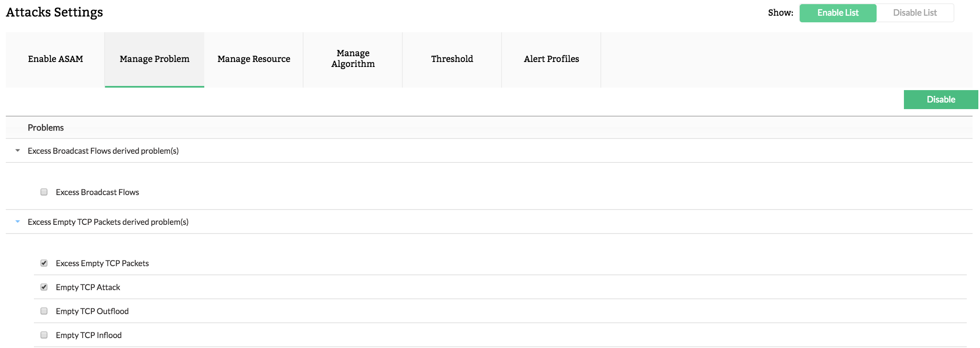Check the Excess Broadcast Flows checkbox
The image size is (980, 348).
click(44, 192)
